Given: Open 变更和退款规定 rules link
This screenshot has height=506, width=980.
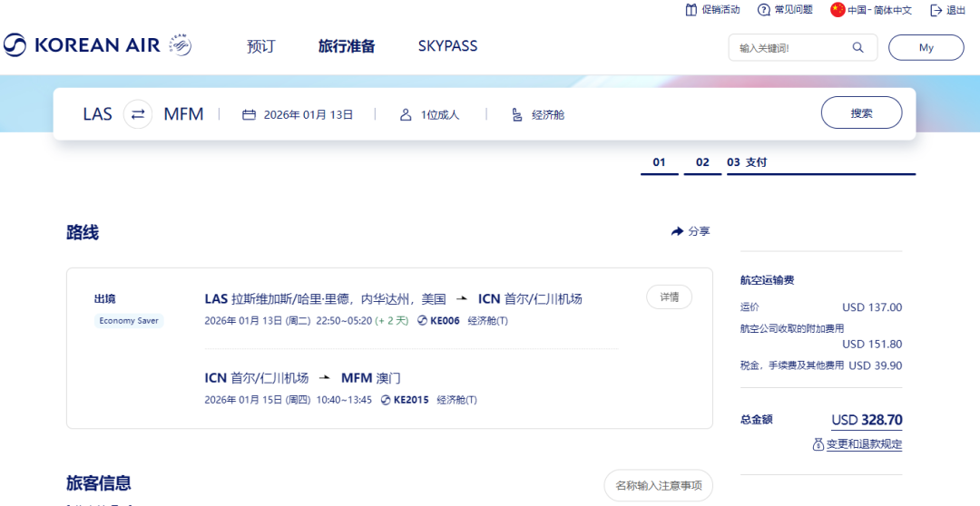Looking at the screenshot, I should point(864,444).
